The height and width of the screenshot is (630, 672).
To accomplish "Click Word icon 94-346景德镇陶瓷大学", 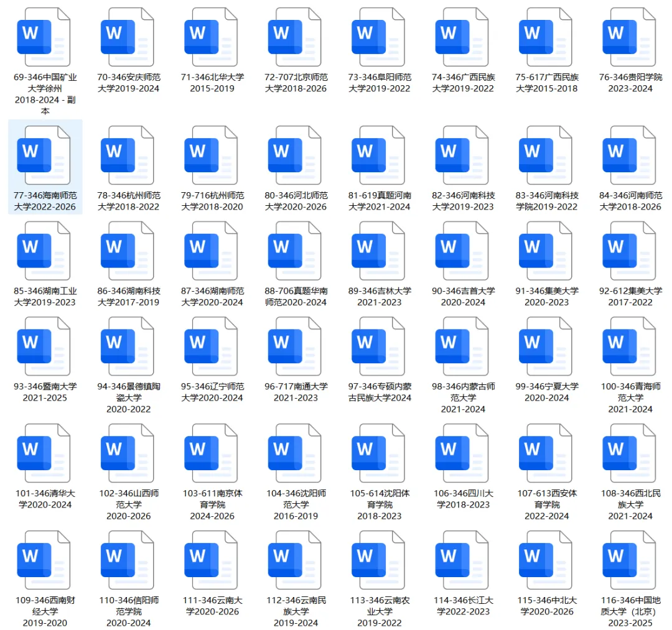I will coord(128,346).
